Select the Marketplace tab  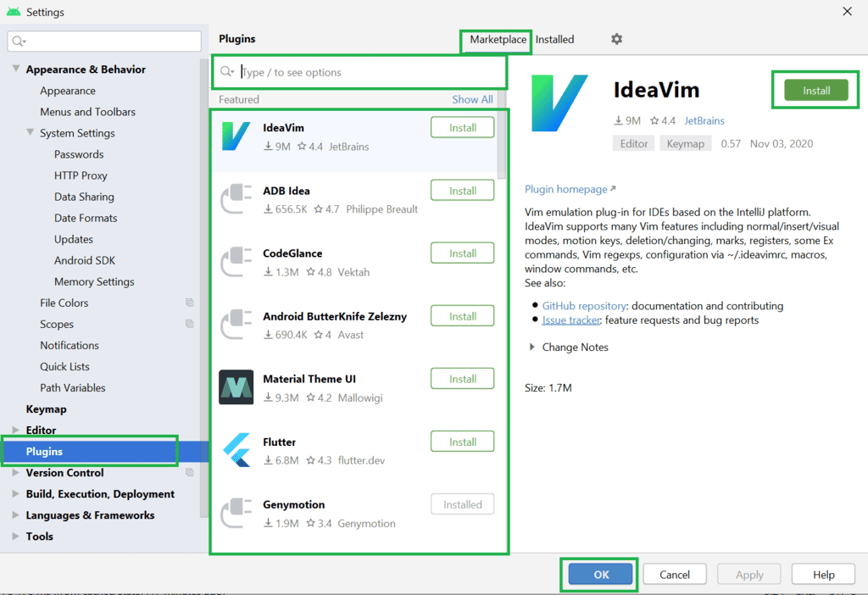click(494, 39)
